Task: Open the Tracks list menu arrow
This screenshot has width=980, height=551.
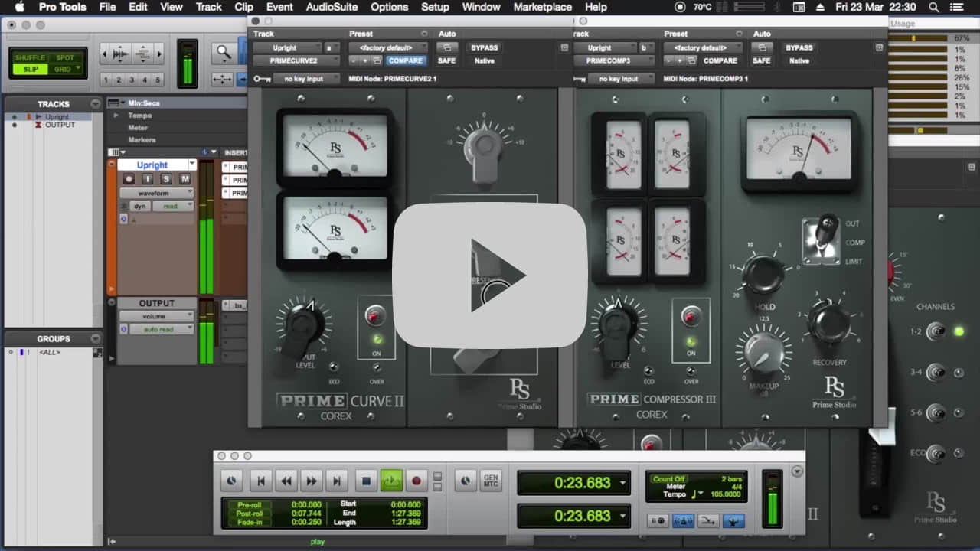Action: point(95,104)
